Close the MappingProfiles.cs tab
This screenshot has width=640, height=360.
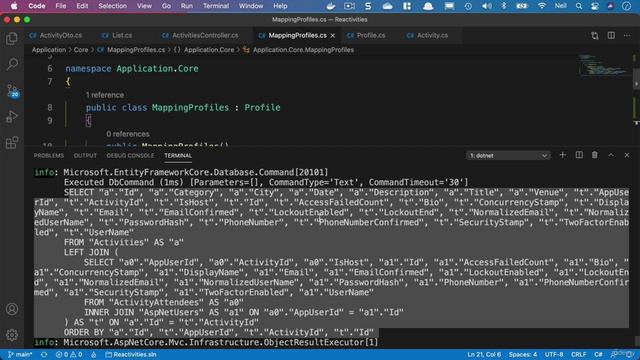333,36
